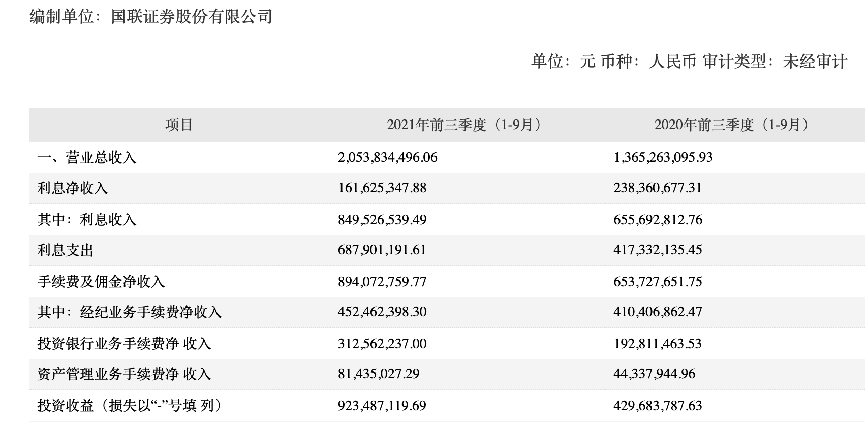Select the 投资收益 row label

pyautogui.click(x=130, y=406)
